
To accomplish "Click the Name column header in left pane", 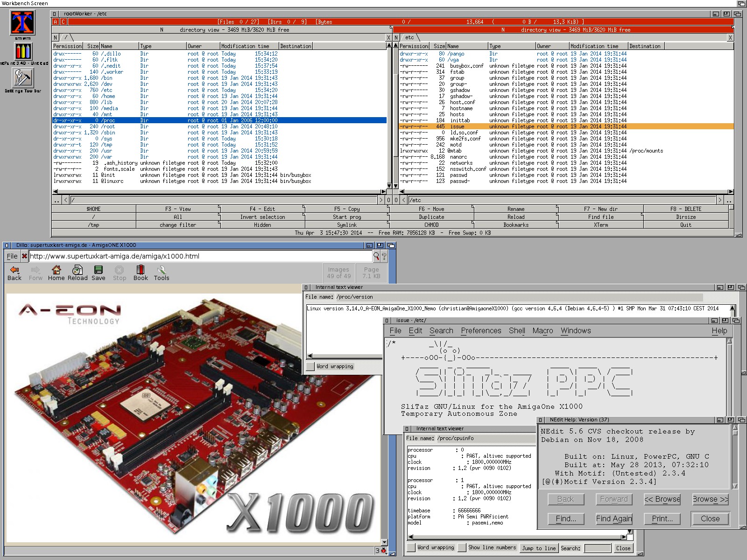I will (x=120, y=46).
